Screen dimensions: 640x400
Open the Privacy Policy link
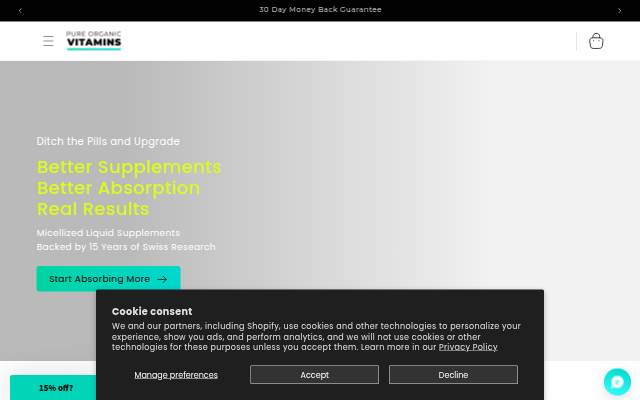(x=468, y=347)
